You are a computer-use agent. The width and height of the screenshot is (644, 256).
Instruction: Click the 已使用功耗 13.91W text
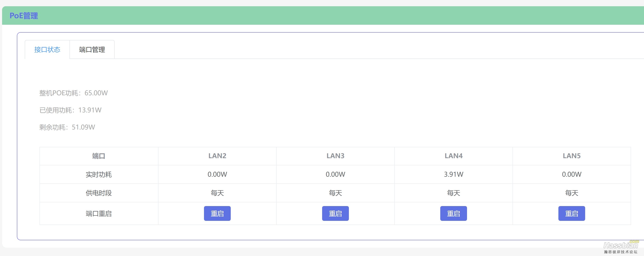pos(70,110)
